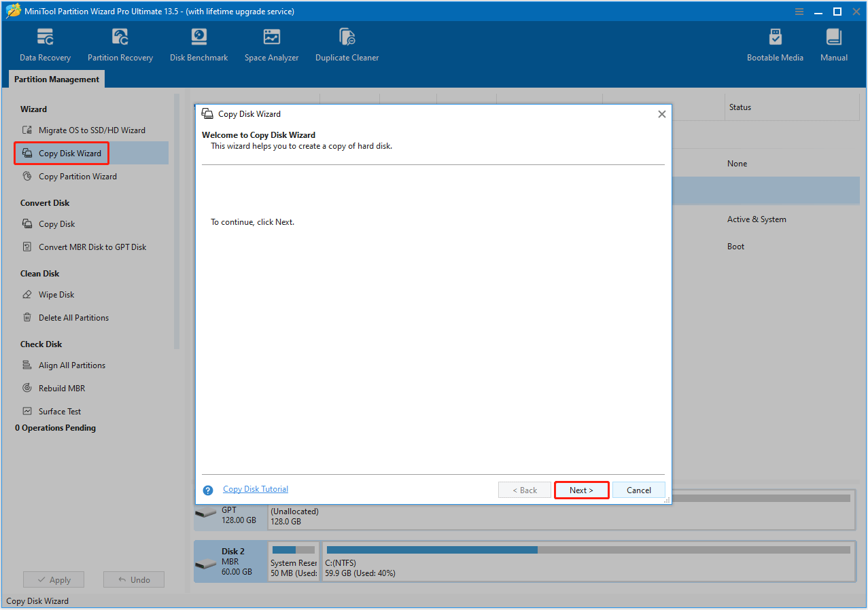The image size is (868, 610).
Task: Select the Wipe Disk function
Action: 54,294
